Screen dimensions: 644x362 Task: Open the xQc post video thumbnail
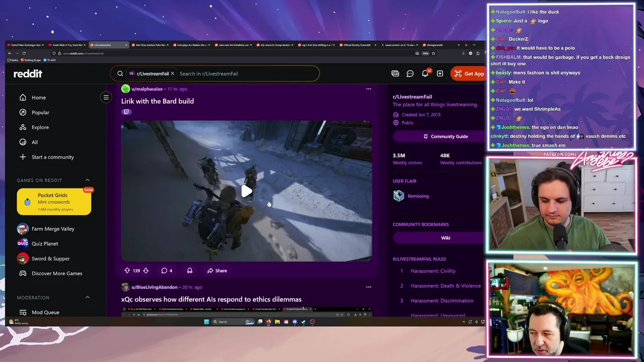(x=247, y=312)
